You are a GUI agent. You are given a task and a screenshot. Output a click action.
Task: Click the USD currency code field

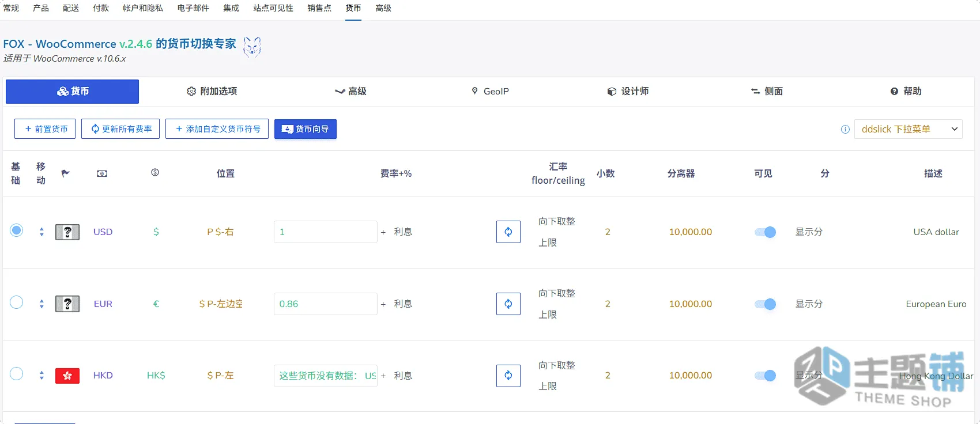coord(103,232)
